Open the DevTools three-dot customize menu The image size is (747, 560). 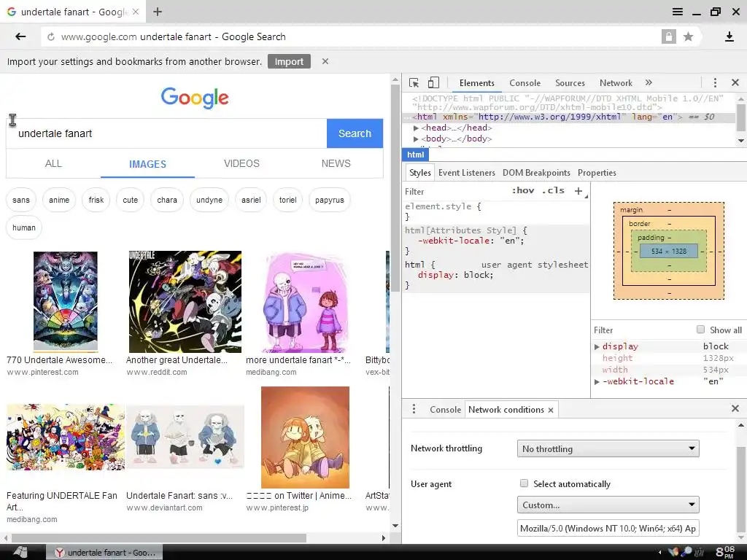[x=715, y=83]
